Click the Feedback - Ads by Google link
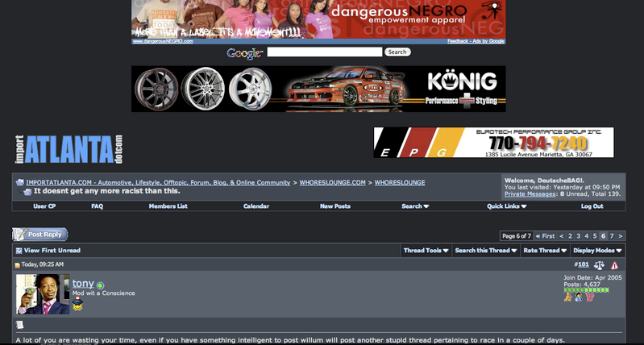The height and width of the screenshot is (345, 644). (476, 41)
